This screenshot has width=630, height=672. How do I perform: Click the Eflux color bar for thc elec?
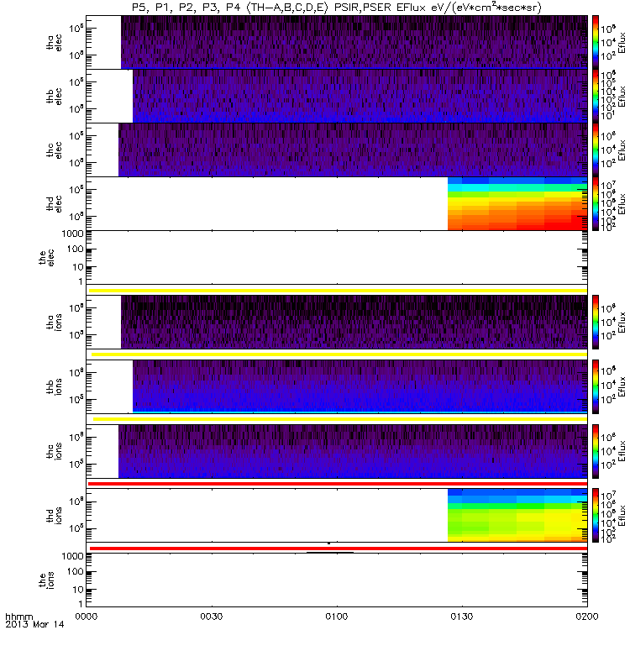point(596,150)
